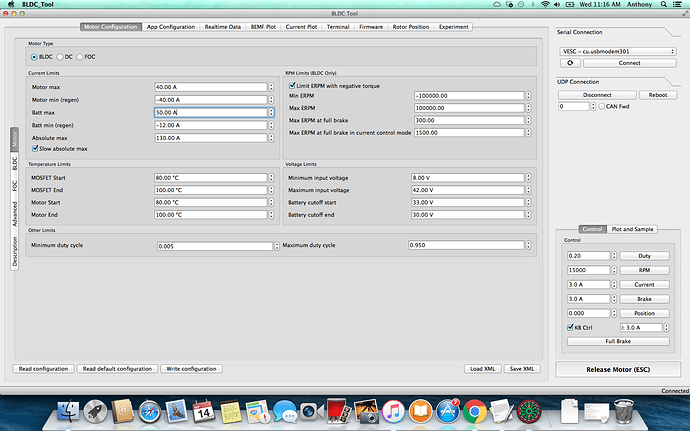Select the BLDC motor type radio button
The width and height of the screenshot is (690, 431).
pos(34,57)
